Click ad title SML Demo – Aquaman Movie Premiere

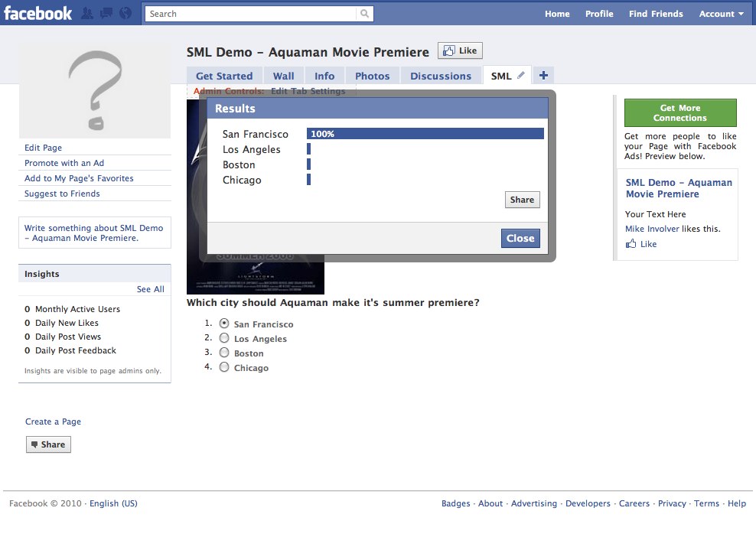679,188
